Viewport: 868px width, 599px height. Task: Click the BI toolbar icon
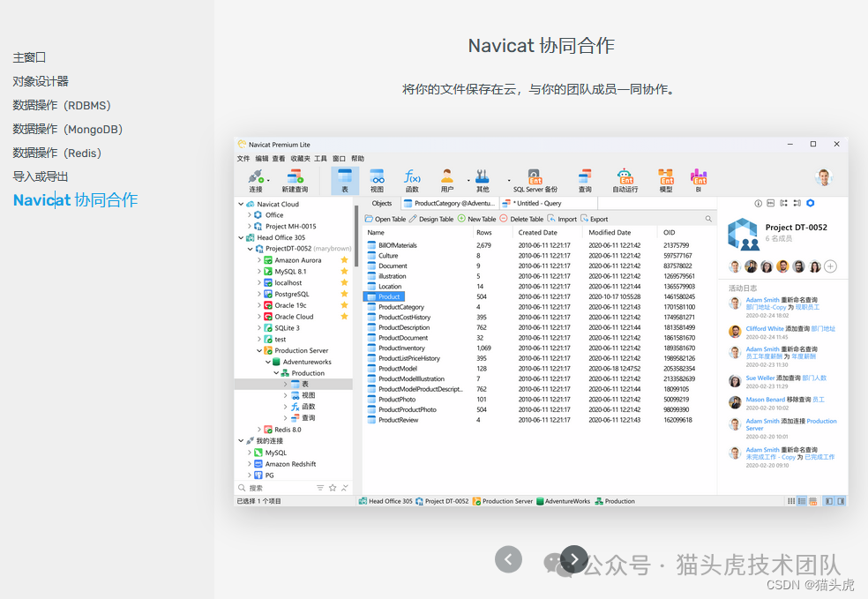point(699,181)
